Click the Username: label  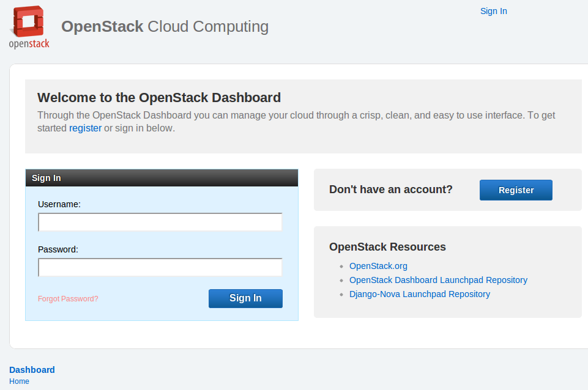pos(59,204)
